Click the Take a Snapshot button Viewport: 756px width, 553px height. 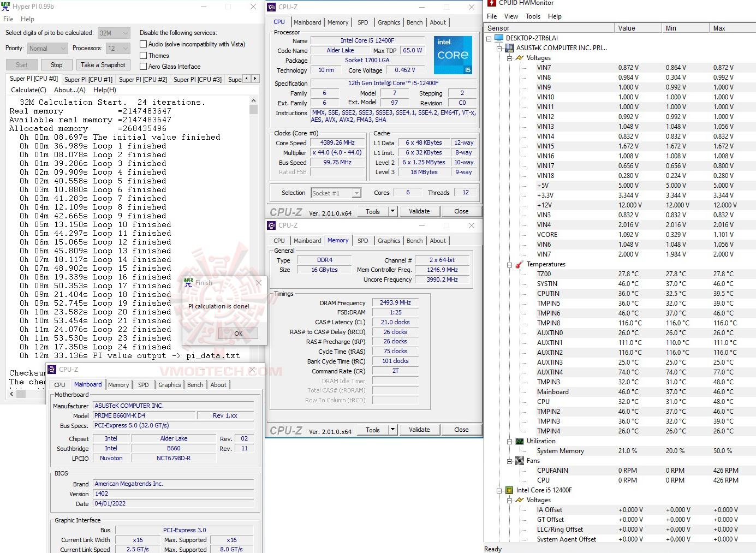point(103,64)
